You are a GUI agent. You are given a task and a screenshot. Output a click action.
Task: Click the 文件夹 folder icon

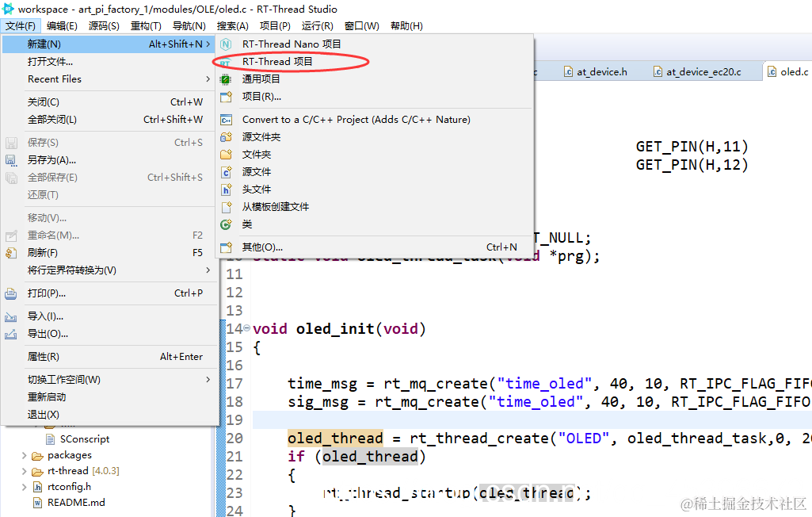tap(226, 155)
